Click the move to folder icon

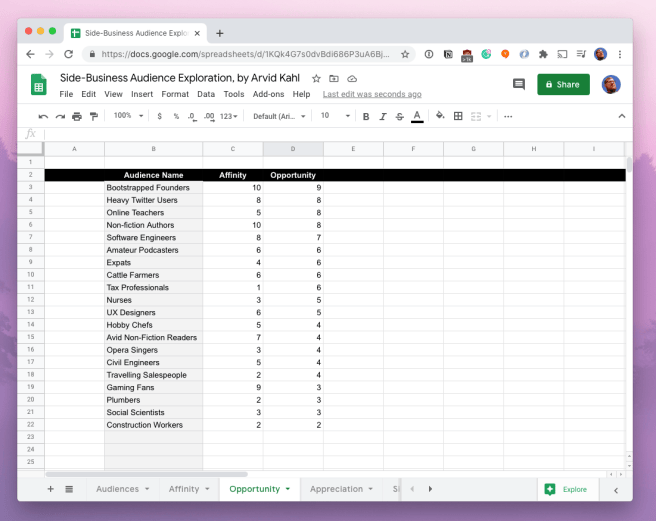click(334, 79)
